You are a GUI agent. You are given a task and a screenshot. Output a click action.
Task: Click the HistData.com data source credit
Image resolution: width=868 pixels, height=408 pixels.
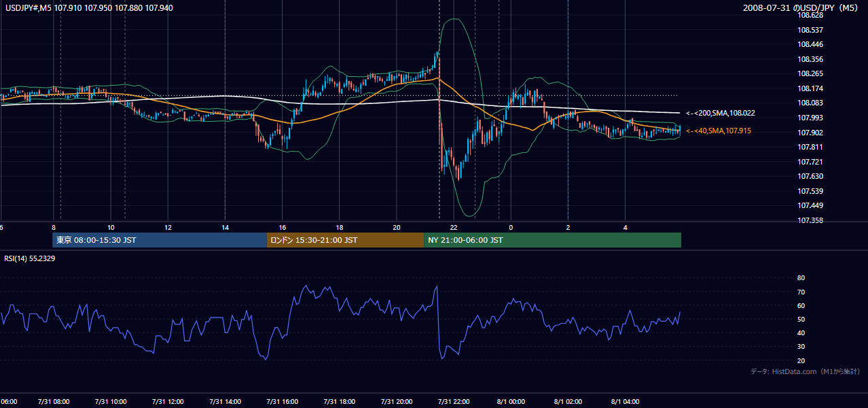[806, 371]
